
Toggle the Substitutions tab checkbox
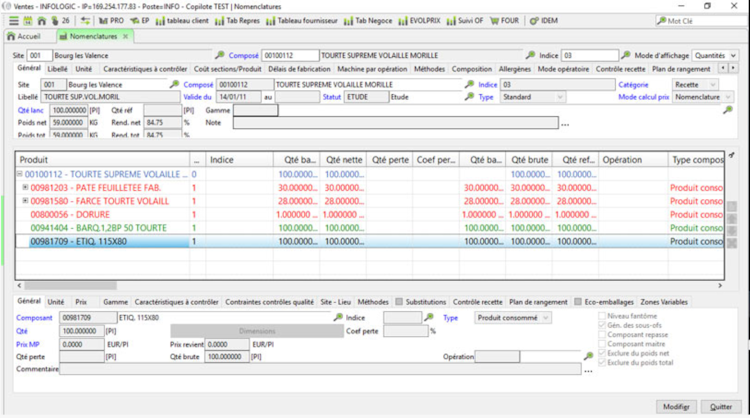(x=399, y=302)
